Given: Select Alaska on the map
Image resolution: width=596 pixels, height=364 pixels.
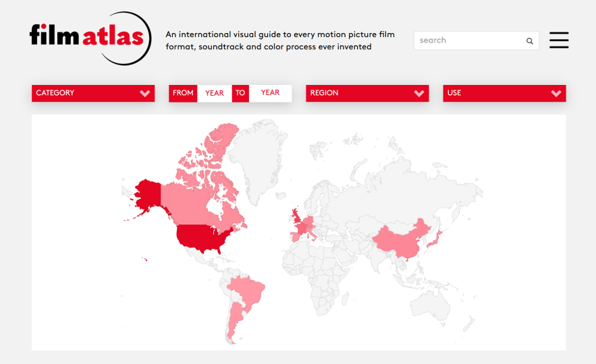Looking at the screenshot, I should (148, 195).
